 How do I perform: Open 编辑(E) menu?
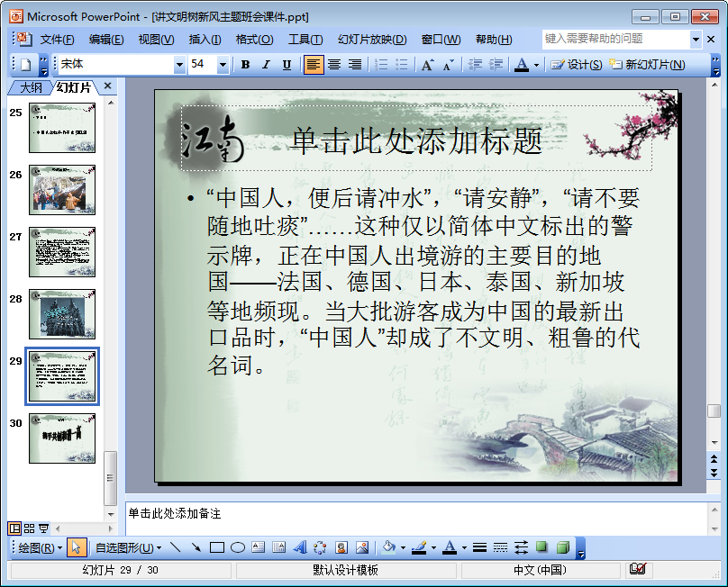pyautogui.click(x=106, y=40)
